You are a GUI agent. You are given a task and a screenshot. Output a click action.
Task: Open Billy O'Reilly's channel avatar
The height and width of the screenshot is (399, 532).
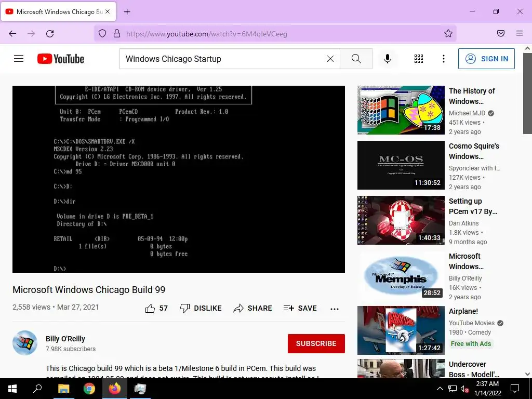click(25, 343)
